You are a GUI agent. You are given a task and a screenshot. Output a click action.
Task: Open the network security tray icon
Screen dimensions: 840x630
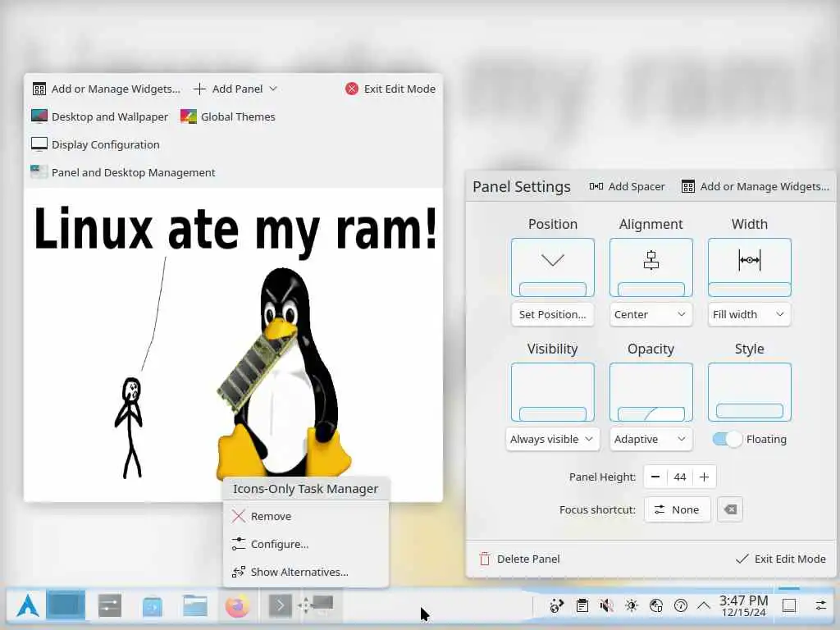tap(655, 606)
